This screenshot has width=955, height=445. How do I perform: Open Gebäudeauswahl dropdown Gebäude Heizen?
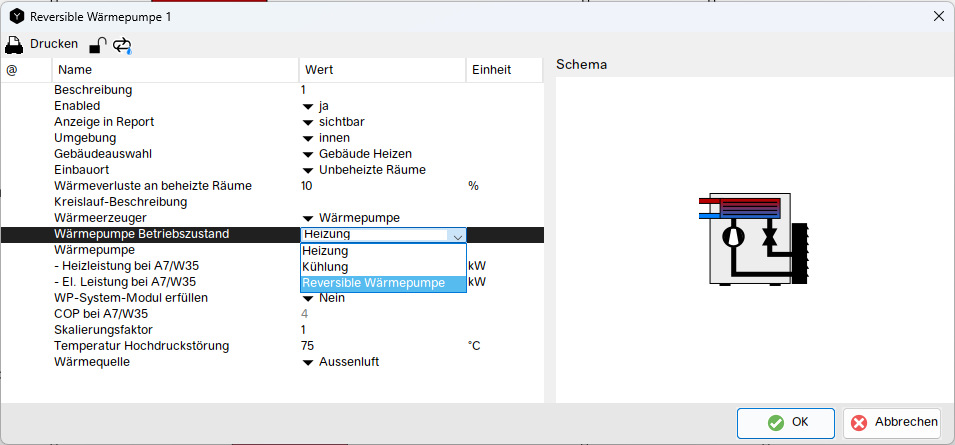[308, 154]
